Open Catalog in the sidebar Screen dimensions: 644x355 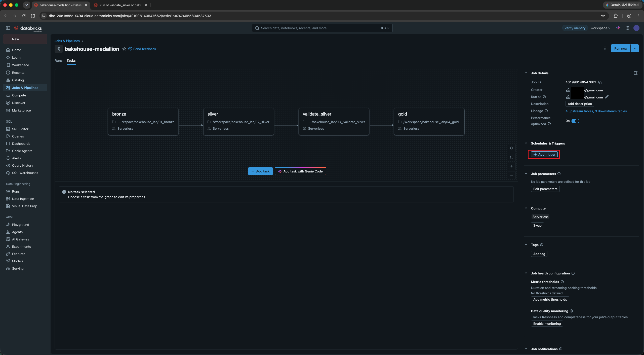[x=25, y=80]
